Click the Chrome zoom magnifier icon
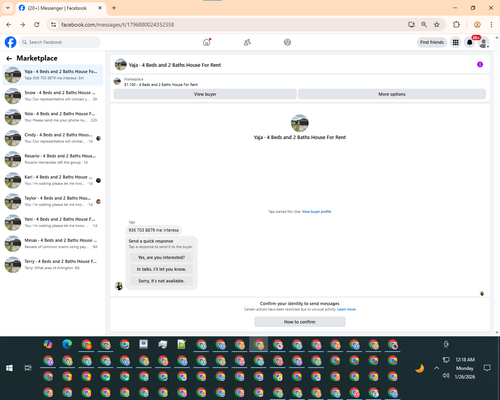The image size is (500, 400). click(424, 24)
